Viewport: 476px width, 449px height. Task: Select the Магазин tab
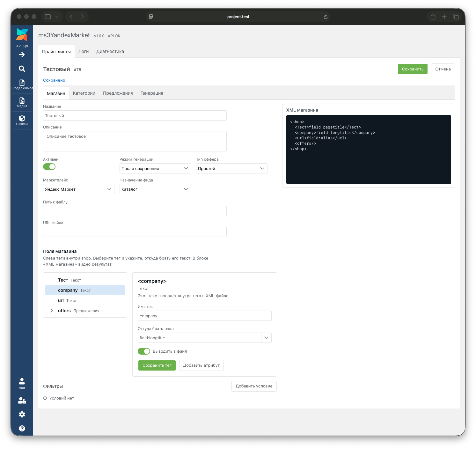click(x=56, y=93)
